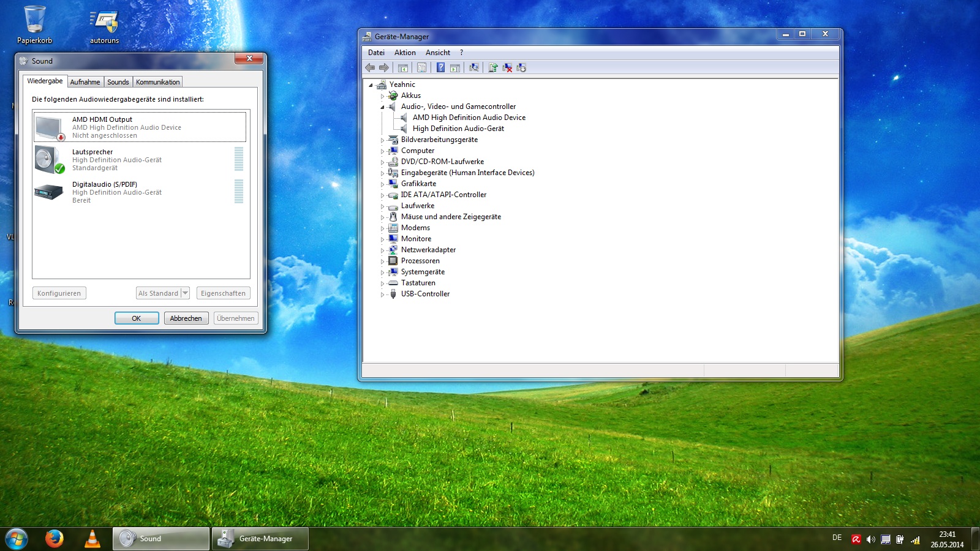Open the network signal tray icon
980x551 pixels.
(915, 539)
